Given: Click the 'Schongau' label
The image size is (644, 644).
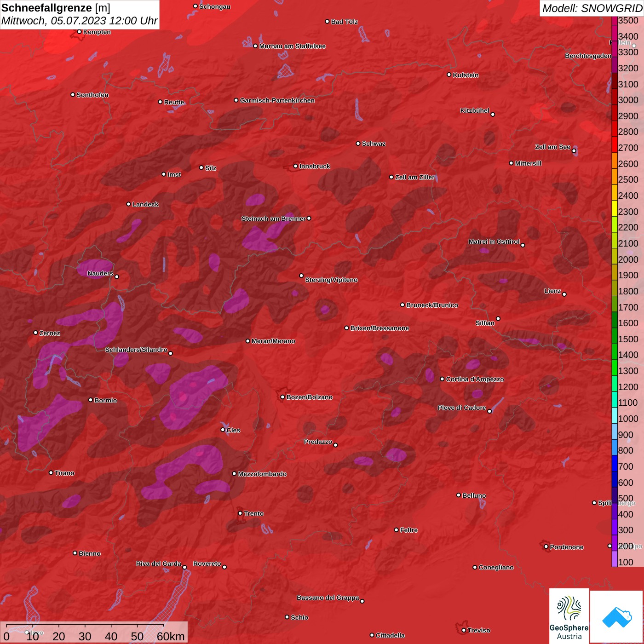Looking at the screenshot, I should click(x=215, y=6).
